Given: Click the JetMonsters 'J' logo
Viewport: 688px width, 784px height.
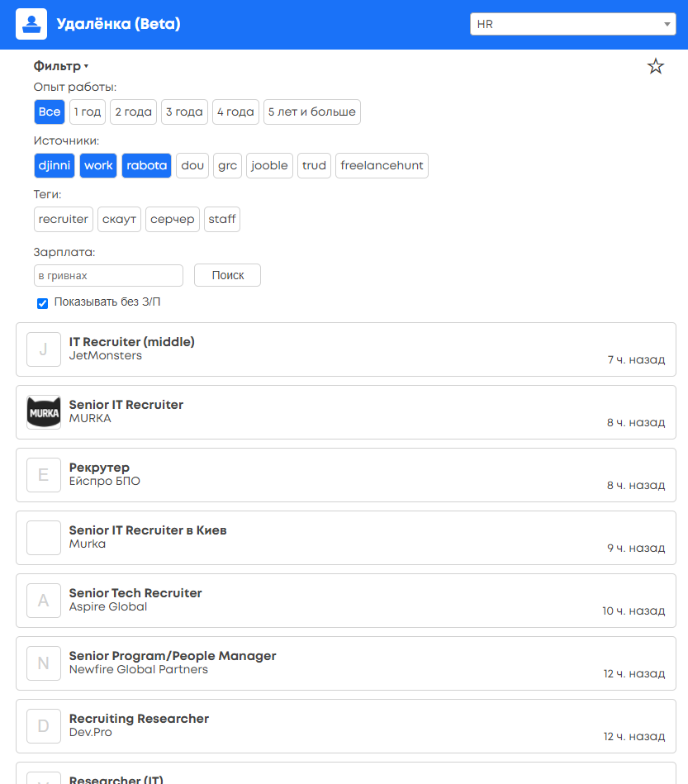Looking at the screenshot, I should coord(44,349).
